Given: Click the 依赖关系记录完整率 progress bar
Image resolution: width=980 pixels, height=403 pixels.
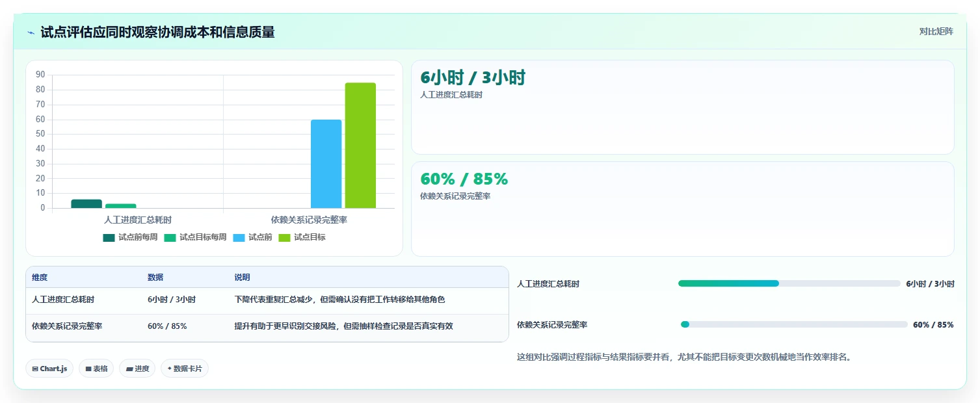Looking at the screenshot, I should tap(794, 324).
